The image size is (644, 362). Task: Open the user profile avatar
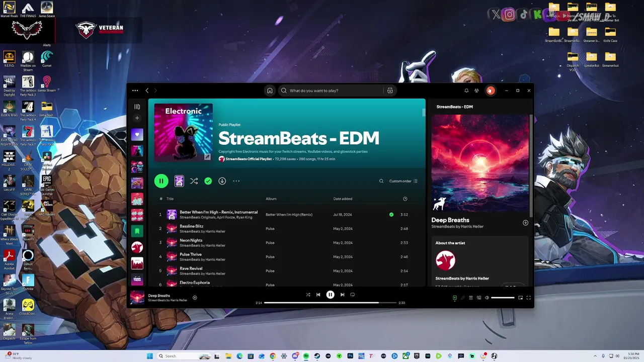point(490,90)
